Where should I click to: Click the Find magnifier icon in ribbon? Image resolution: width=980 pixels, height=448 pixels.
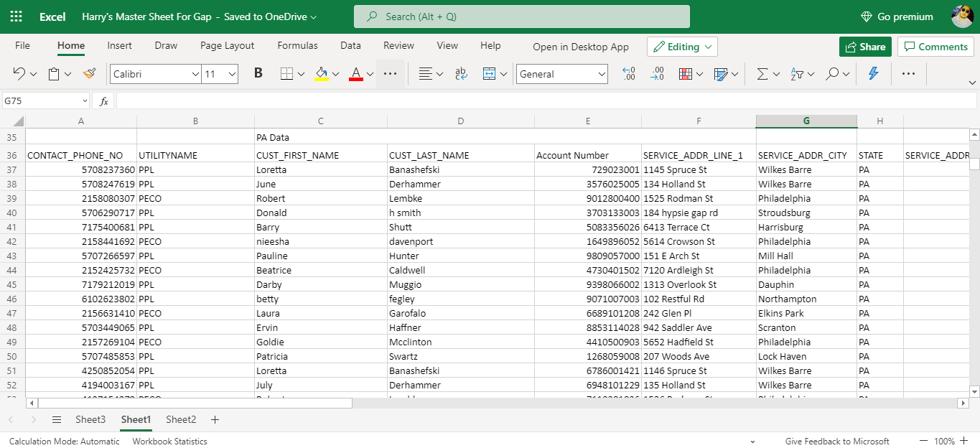pyautogui.click(x=832, y=74)
